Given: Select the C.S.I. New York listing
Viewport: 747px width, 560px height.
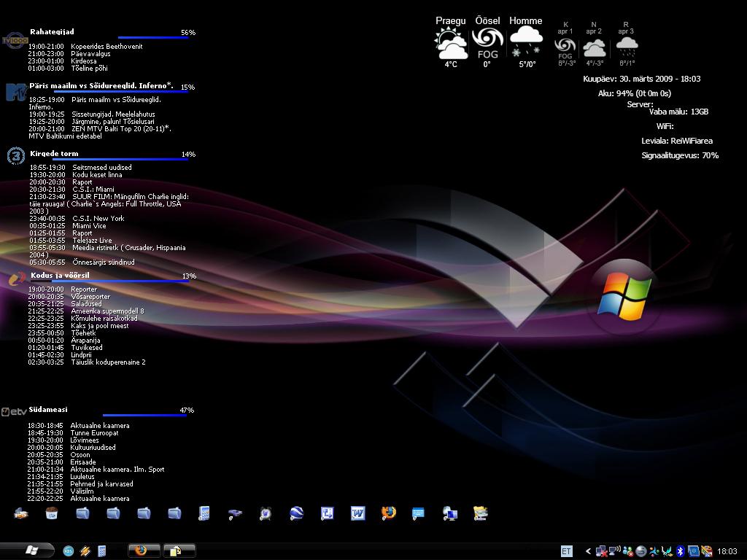Looking at the screenshot, I should (x=77, y=219).
